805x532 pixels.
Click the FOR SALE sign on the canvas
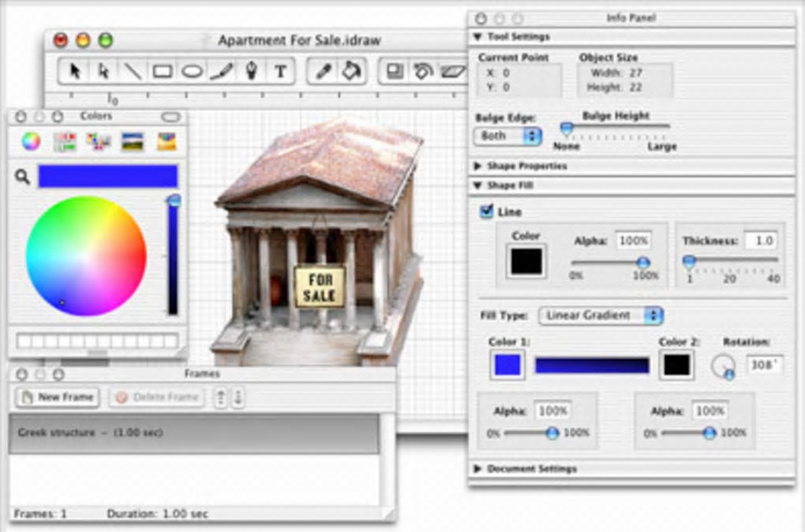pyautogui.click(x=320, y=287)
